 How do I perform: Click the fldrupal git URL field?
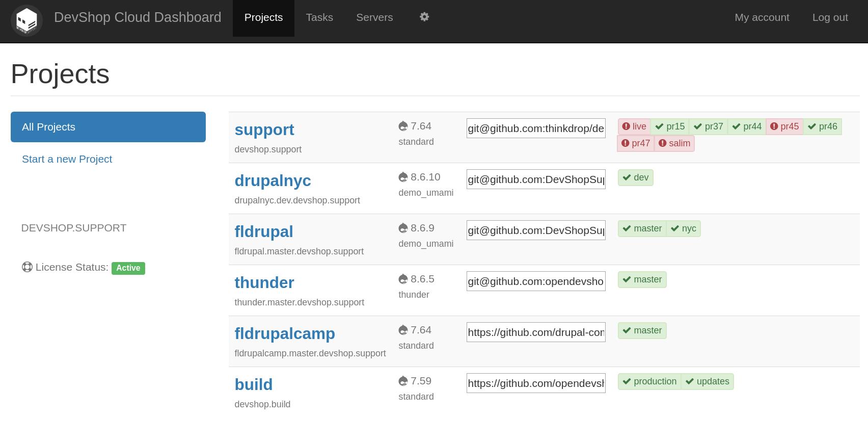pyautogui.click(x=536, y=230)
